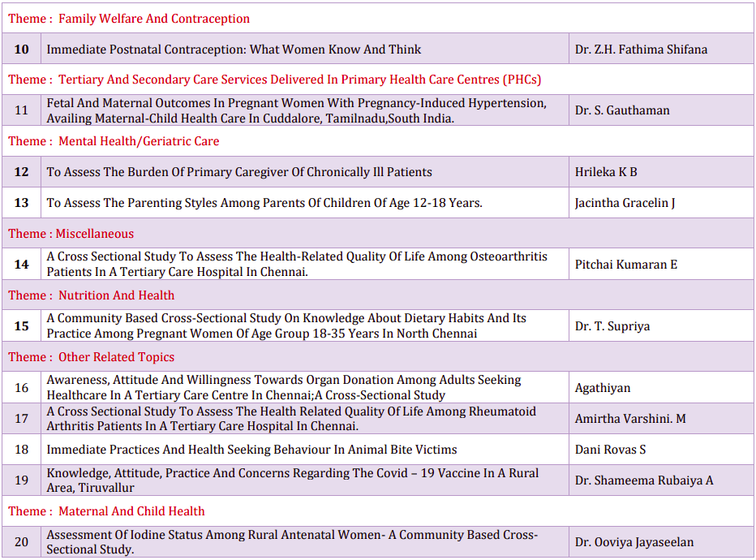Click author name Dr. Z.H. Fathima Shifana
756x560 pixels.
click(641, 50)
